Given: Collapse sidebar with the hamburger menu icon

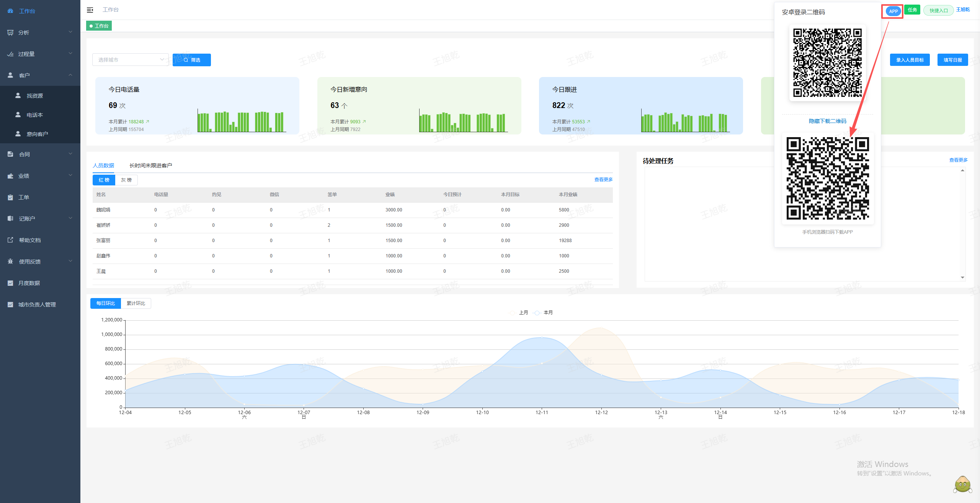Looking at the screenshot, I should coord(90,10).
